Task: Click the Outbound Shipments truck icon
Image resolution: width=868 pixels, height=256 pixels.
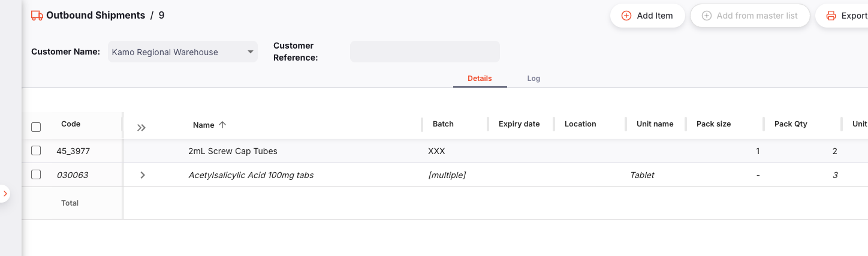Action: click(x=37, y=16)
